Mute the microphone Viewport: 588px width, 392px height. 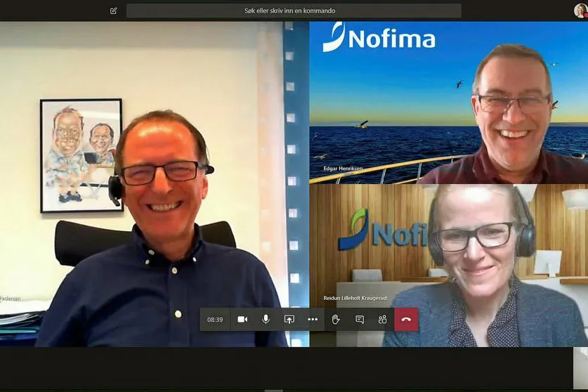(266, 320)
